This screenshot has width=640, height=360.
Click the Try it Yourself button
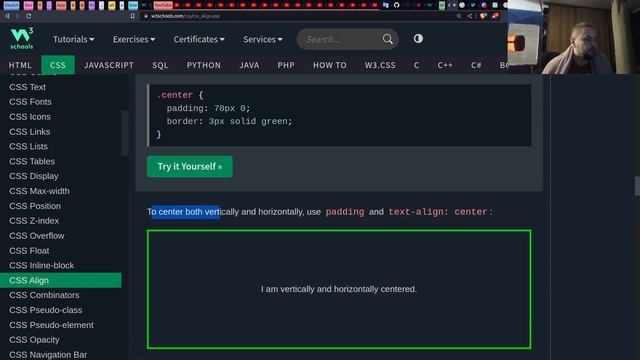pos(190,167)
